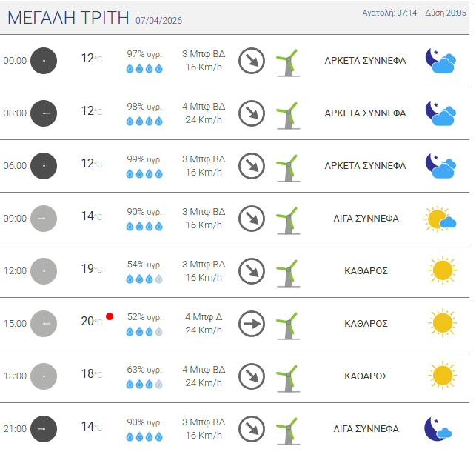This screenshot has width=476, height=452.
Task: Click the humidity droplets at 18:00
Action: (144, 385)
